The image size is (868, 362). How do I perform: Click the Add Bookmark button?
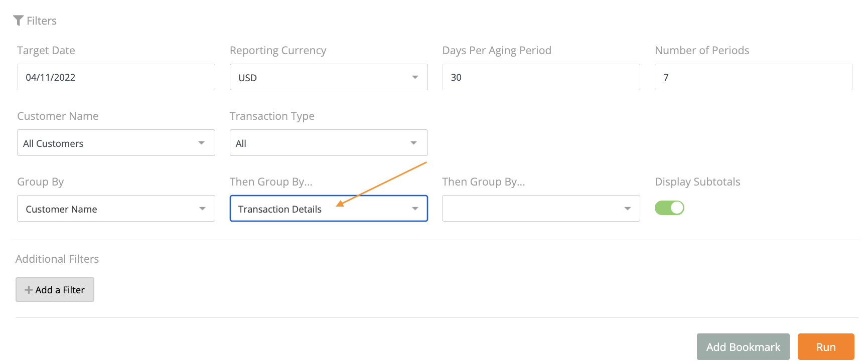click(743, 347)
